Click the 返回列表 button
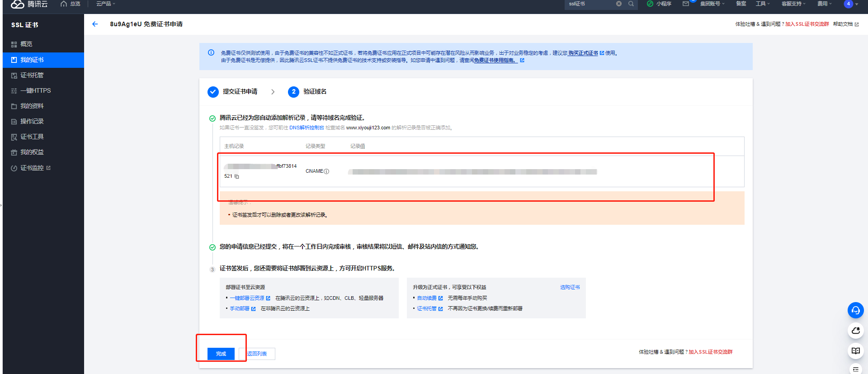Viewport: 868px width, 374px height. [x=257, y=354]
